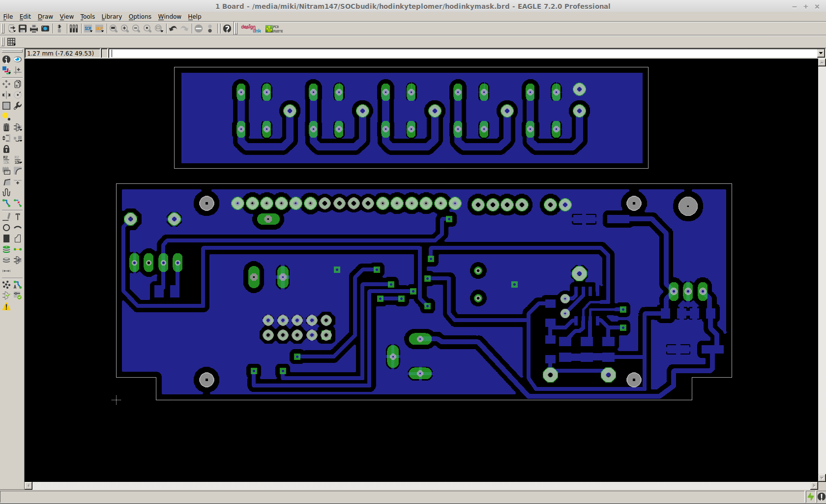The image size is (826, 504).
Task: Select the Move tool
Action: 6,84
